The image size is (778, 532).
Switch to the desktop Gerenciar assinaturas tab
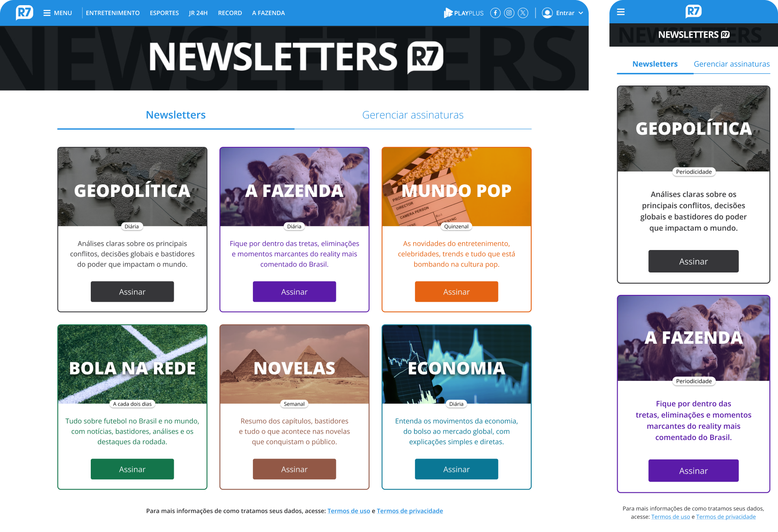tap(413, 115)
